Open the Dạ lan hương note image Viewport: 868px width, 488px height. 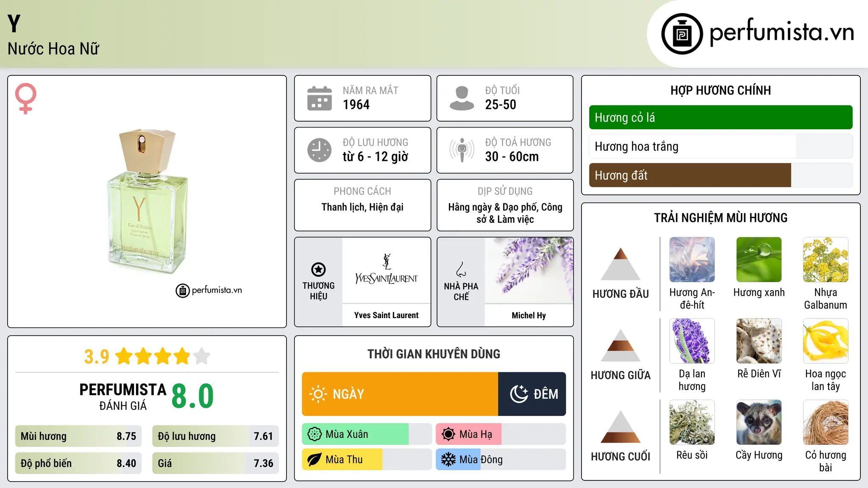(x=692, y=341)
